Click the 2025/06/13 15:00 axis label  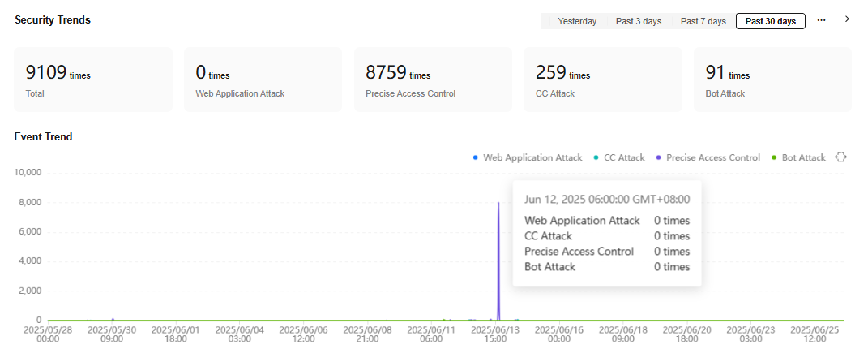click(x=495, y=334)
